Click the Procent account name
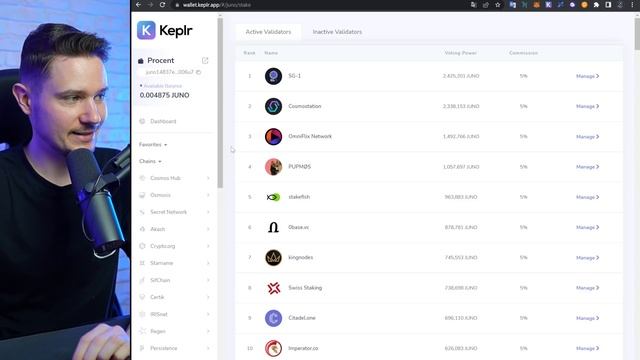The image size is (640, 360). 160,60
